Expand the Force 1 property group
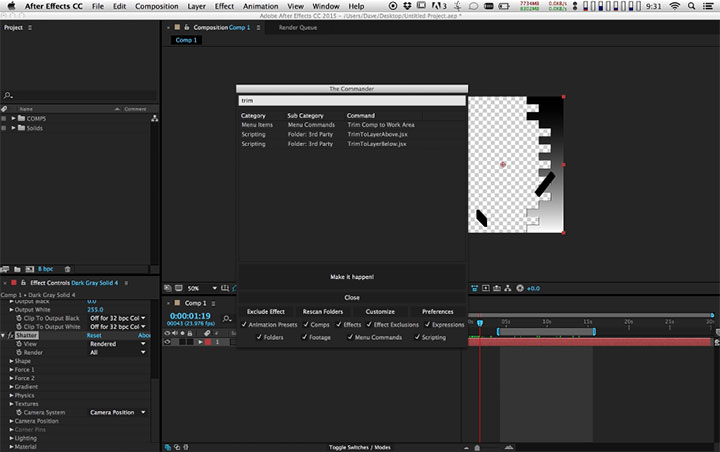The image size is (720, 452). coord(11,370)
